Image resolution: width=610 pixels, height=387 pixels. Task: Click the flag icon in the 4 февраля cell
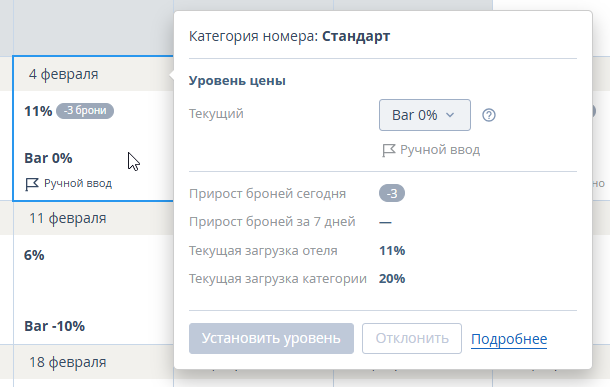32,184
